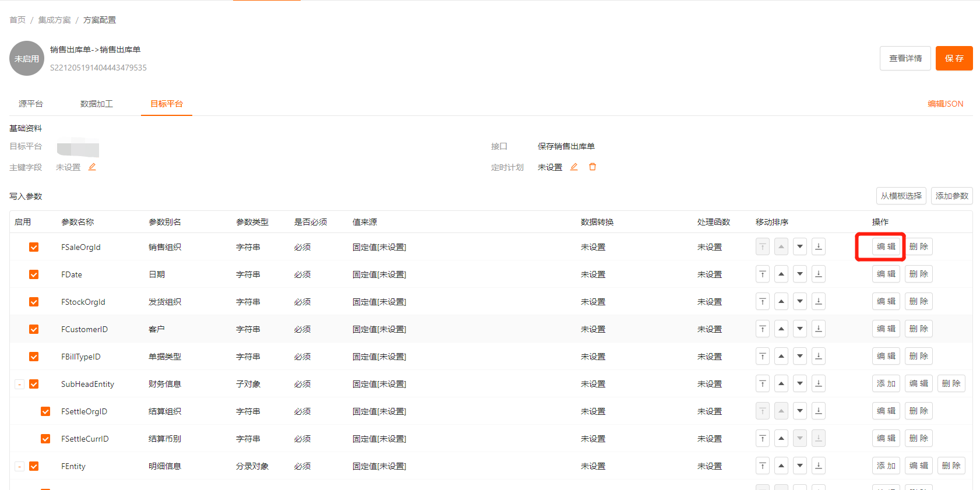Disable the FCustomerID parameter checkbox
This screenshot has height=490, width=980.
pos(34,329)
